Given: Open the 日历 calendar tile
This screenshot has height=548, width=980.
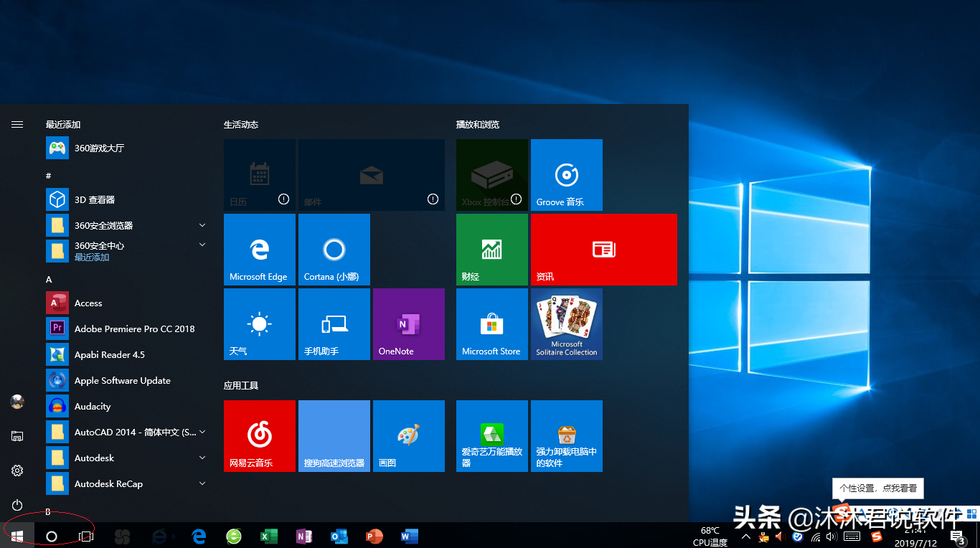Looking at the screenshot, I should [x=260, y=175].
